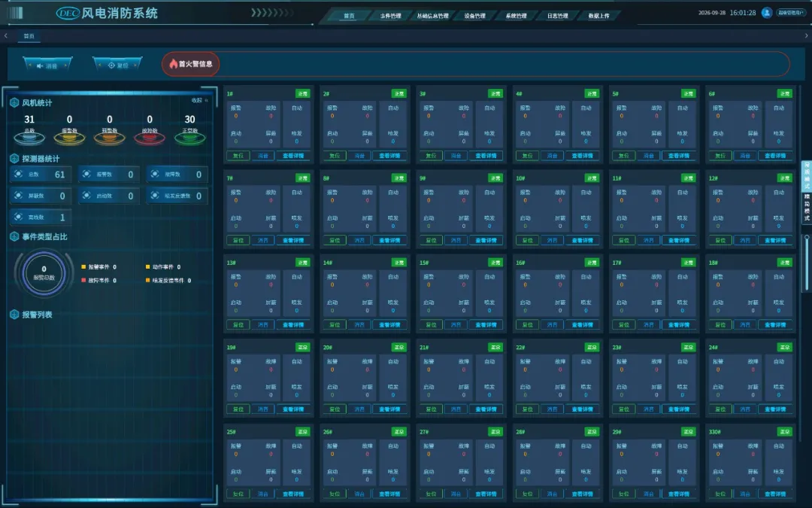Click the 报警总数 donut chart
The height and width of the screenshot is (508, 812).
point(44,273)
